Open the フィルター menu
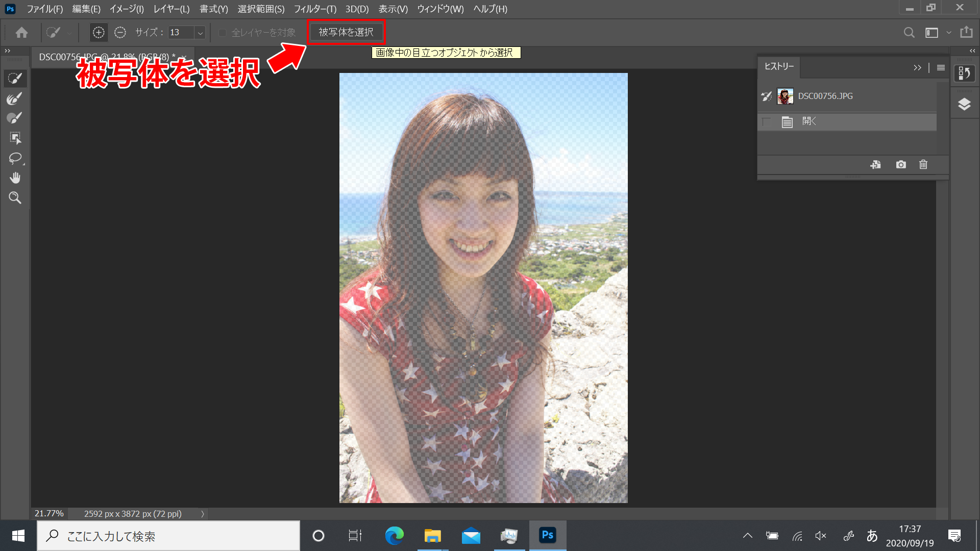This screenshot has height=551, width=980. (x=315, y=9)
